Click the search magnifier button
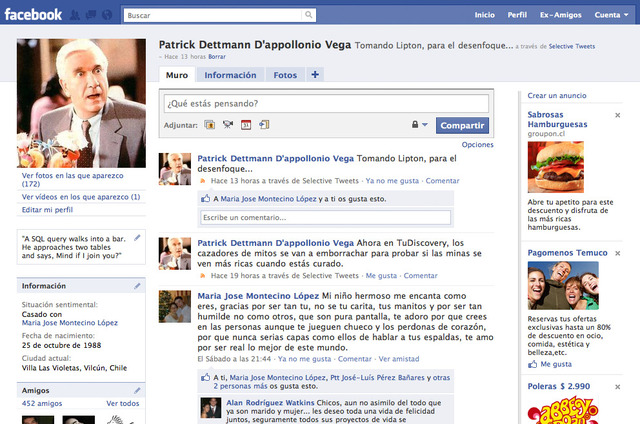640x424 pixels. coord(309,15)
